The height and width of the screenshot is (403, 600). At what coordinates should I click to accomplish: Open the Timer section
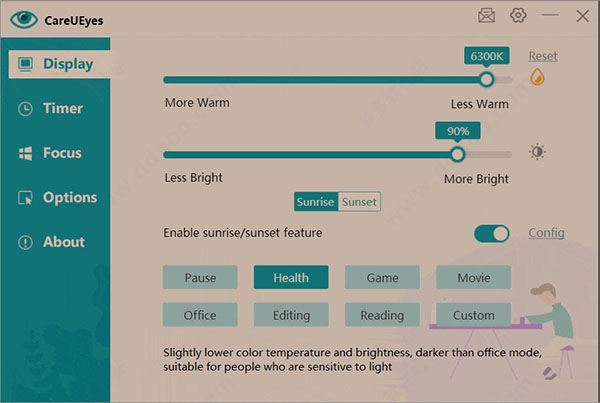pyautogui.click(x=55, y=109)
